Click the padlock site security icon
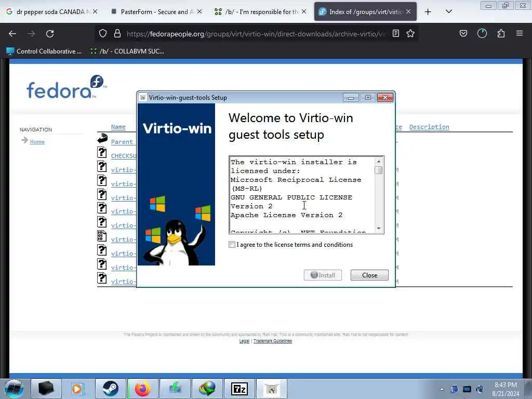 click(117, 33)
